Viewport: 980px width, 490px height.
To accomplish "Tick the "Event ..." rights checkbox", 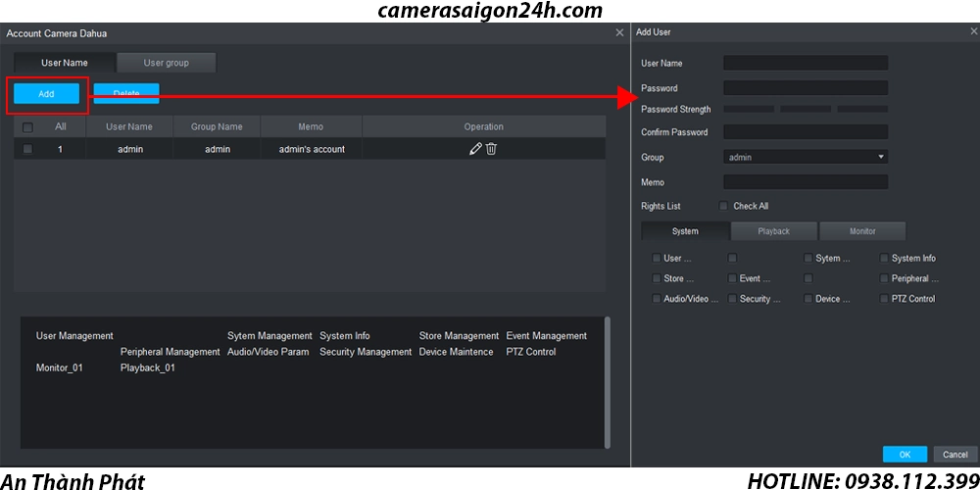I will (732, 278).
